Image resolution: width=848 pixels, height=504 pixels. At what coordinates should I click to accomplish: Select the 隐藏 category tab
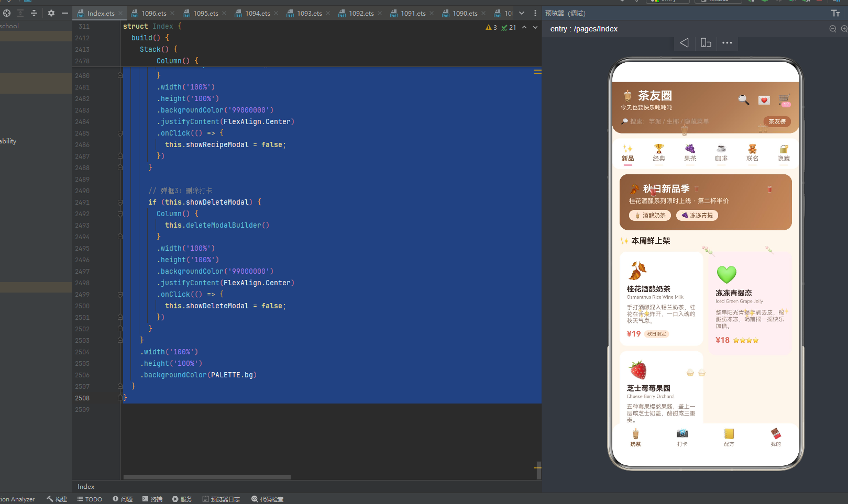click(784, 153)
